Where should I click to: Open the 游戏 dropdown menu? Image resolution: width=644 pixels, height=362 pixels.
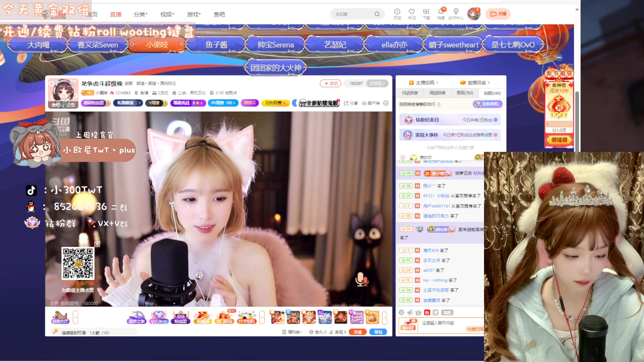pyautogui.click(x=194, y=14)
